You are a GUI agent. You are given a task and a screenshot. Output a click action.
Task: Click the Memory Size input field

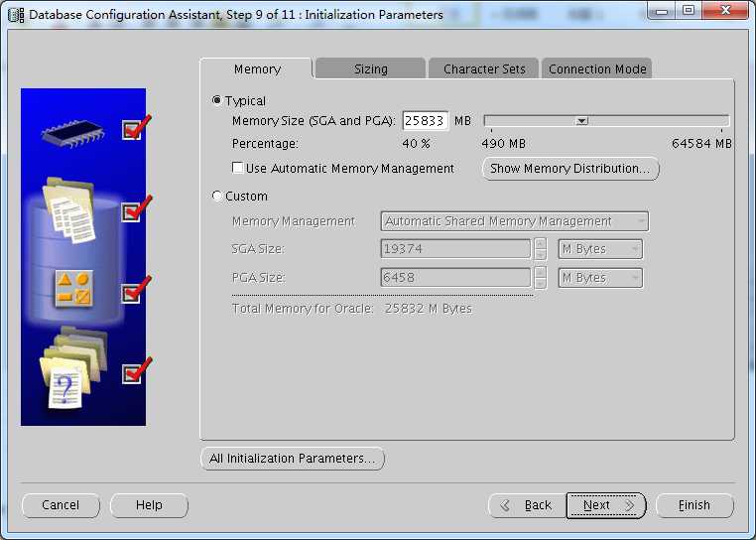point(426,120)
